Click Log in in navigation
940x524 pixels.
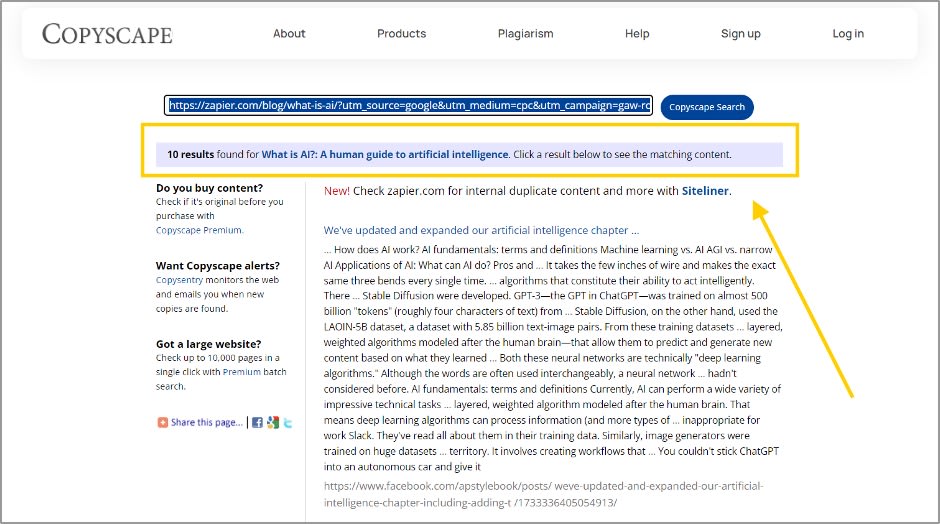(x=848, y=34)
